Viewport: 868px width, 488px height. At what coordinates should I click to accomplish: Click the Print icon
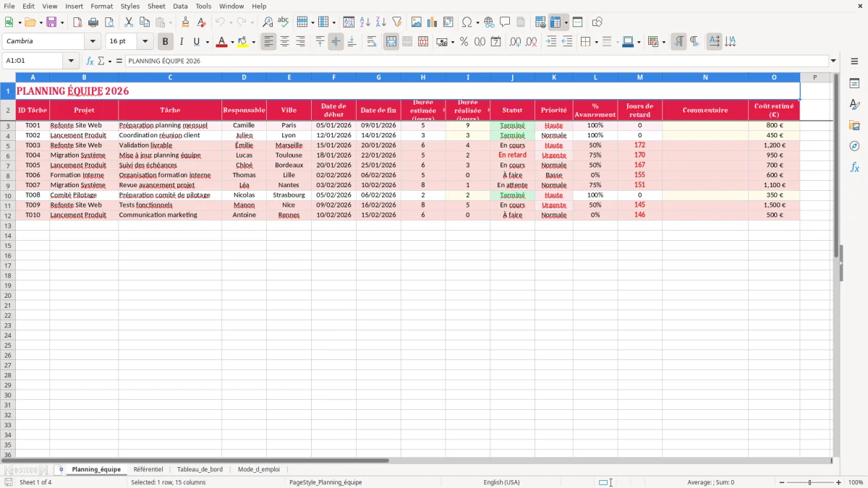(93, 22)
